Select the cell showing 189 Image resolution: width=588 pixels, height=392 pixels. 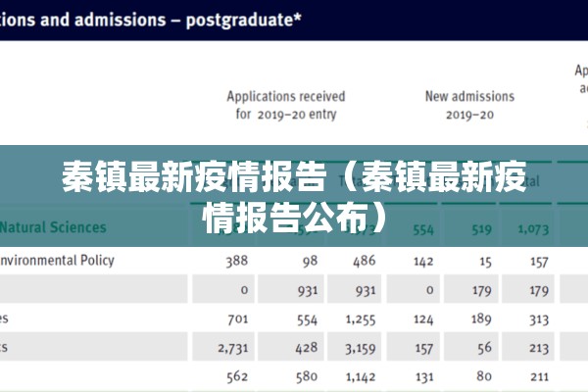[481, 318]
